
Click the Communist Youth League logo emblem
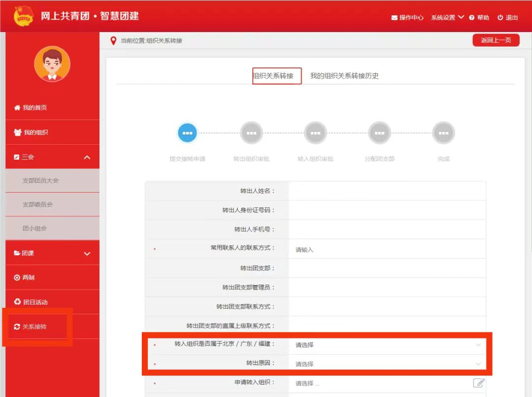(x=24, y=16)
